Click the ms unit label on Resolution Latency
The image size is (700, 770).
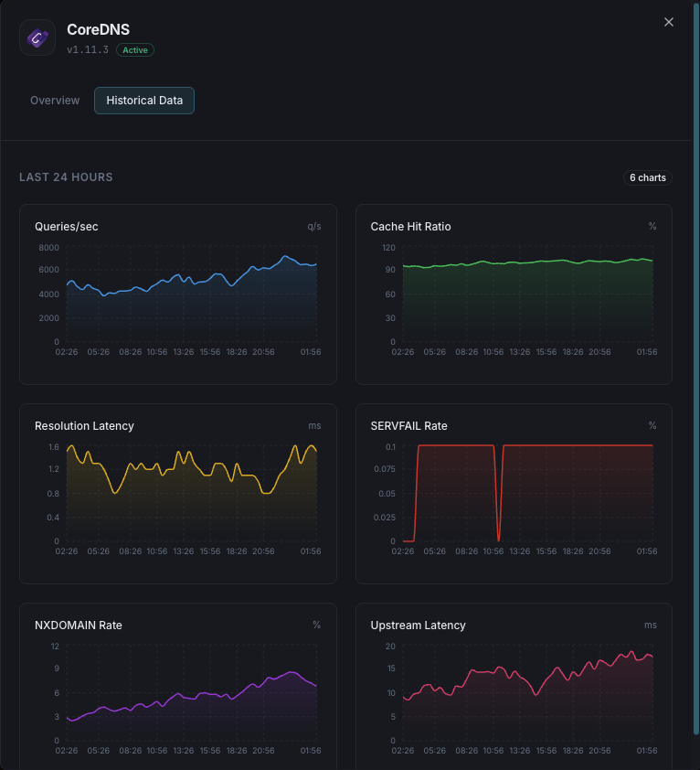click(x=314, y=425)
